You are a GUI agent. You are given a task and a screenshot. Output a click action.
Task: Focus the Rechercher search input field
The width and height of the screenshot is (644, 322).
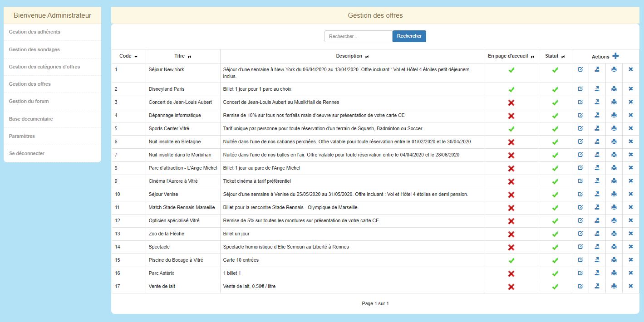coord(358,36)
